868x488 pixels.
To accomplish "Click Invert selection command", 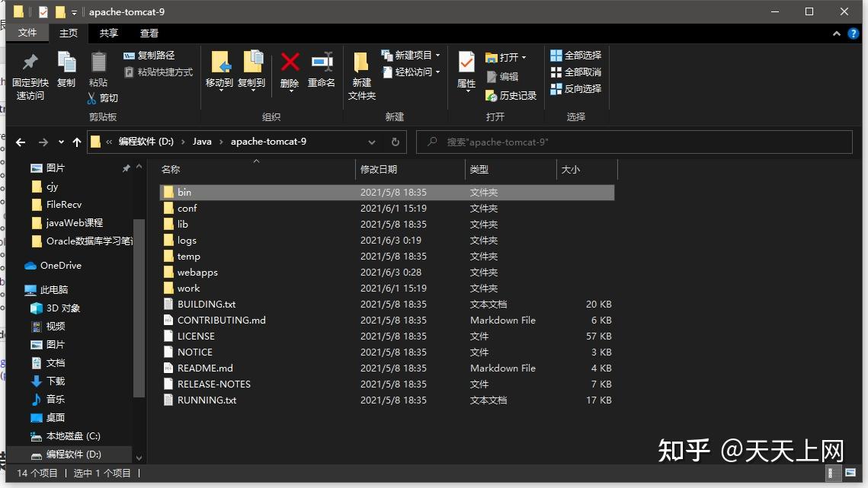I will coord(576,88).
